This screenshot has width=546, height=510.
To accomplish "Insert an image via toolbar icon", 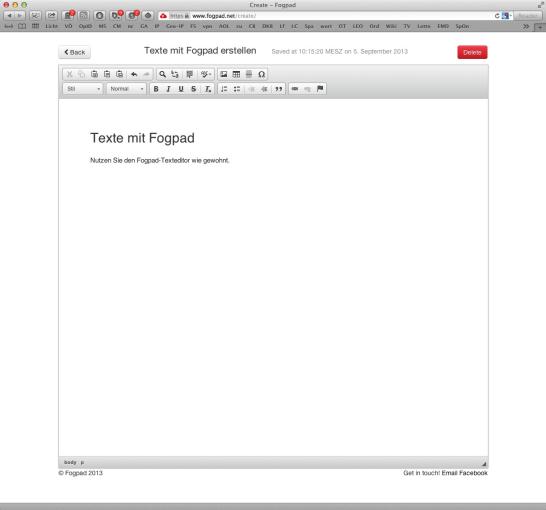I will point(224,74).
